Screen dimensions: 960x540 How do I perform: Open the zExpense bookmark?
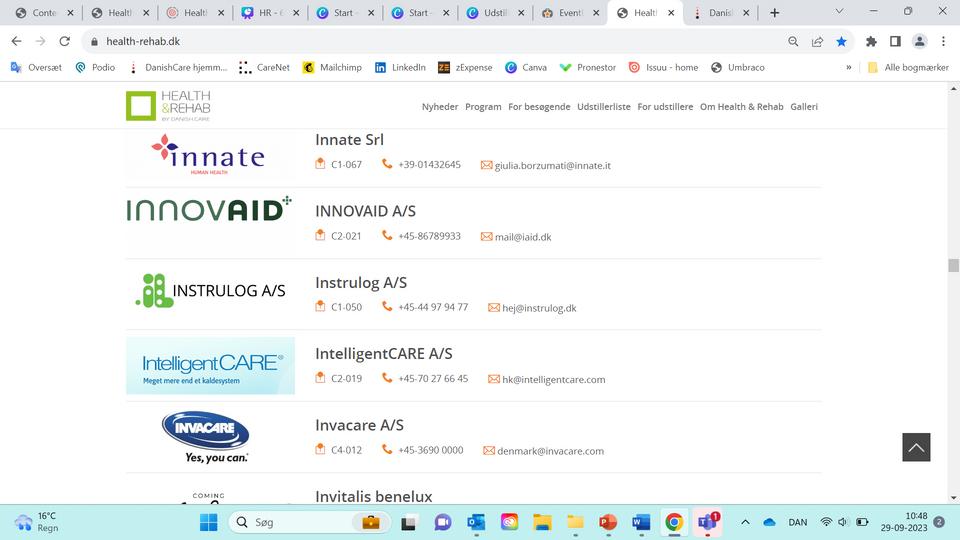point(465,67)
